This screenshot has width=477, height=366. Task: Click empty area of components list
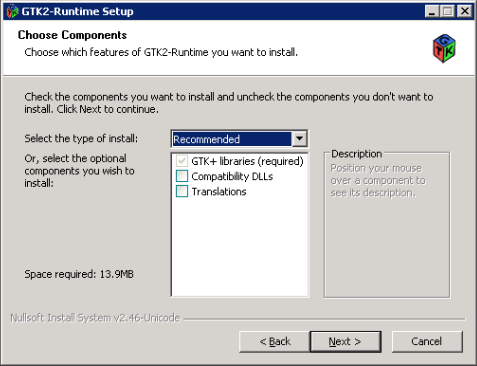click(x=240, y=247)
